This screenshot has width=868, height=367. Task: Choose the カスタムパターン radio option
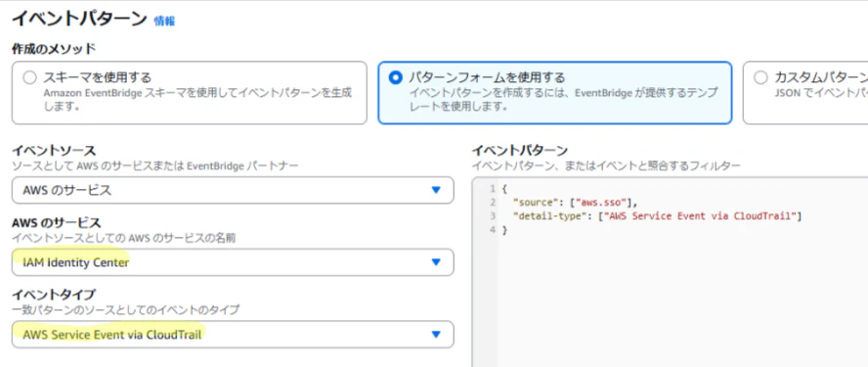[761, 77]
